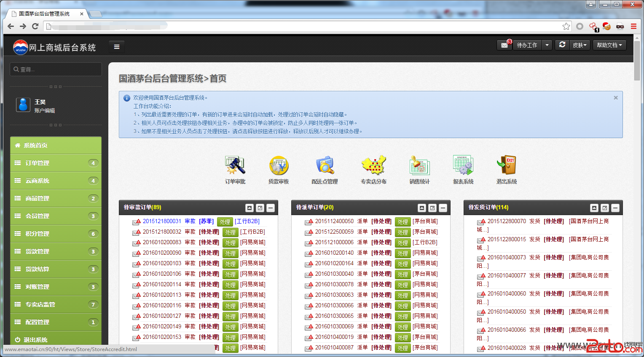The width and height of the screenshot is (644, 357).
Task: Click the 退出系统 exit door icon
Action: (x=507, y=165)
